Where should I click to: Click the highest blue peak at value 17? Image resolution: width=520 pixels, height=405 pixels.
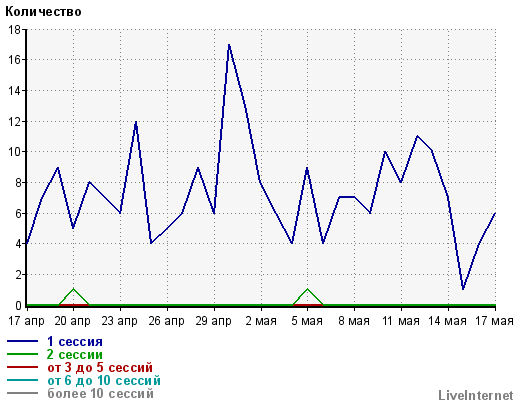tap(229, 45)
